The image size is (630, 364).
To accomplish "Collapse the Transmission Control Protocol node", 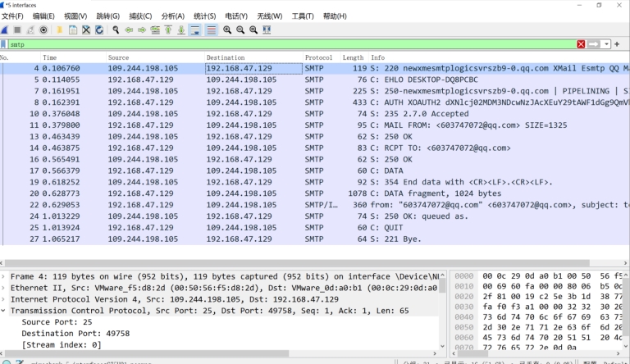I will click(5, 311).
